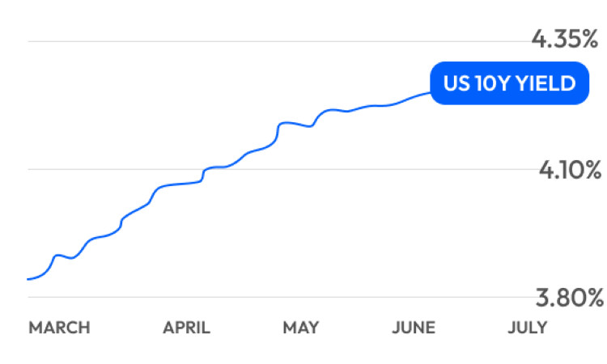Click the yield line above the APRIL label
The width and height of the screenshot is (607, 364).
pos(187,184)
